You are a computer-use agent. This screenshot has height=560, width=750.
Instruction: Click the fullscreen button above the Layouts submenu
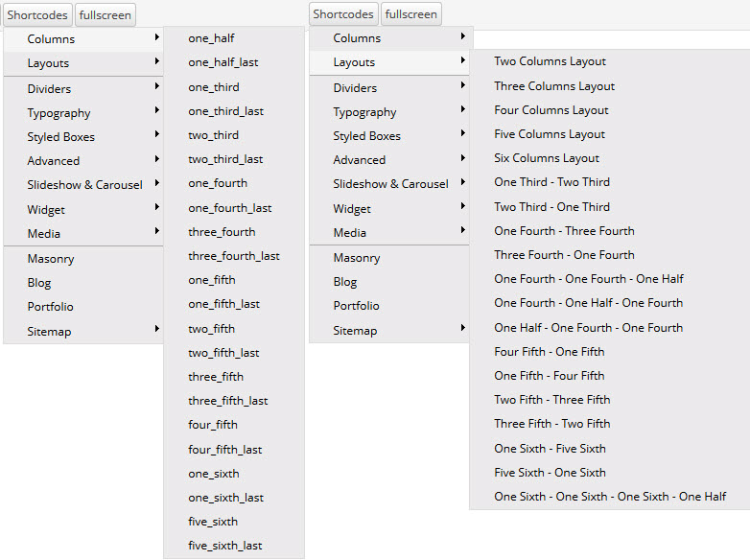click(x=411, y=14)
